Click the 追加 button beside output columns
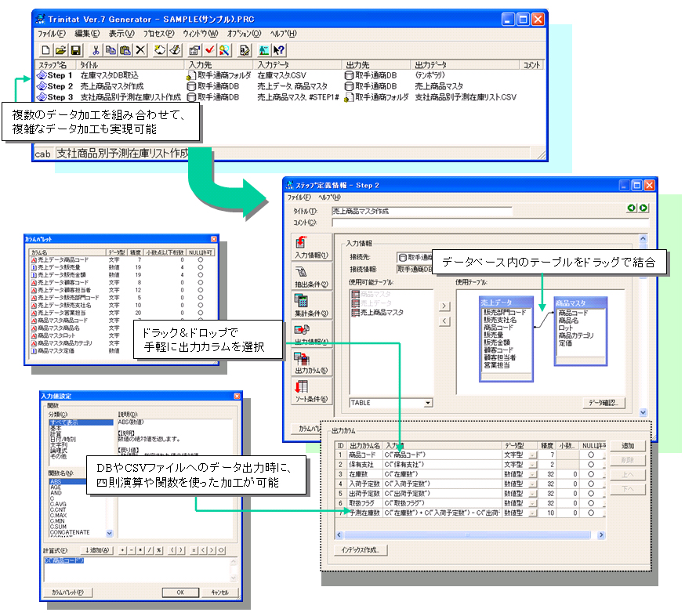Image resolution: width=696 pixels, height=616 pixels. 628,446
